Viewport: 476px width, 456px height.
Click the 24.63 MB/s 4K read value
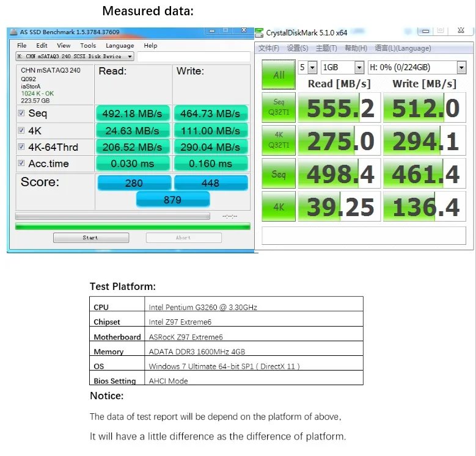133,131
